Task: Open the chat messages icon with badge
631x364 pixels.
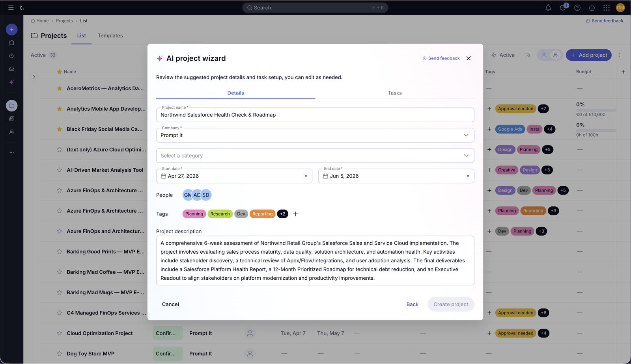Action: click(x=563, y=7)
